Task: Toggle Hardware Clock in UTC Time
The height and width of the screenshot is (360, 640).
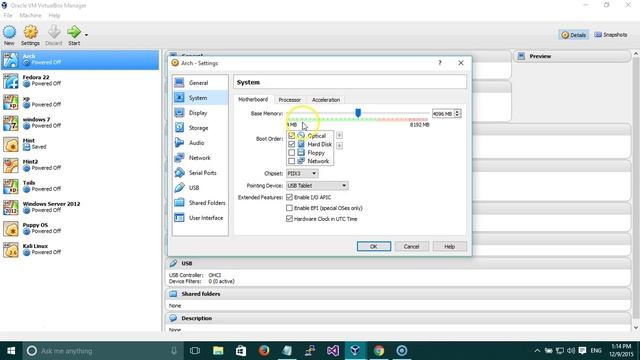Action: pyautogui.click(x=289, y=219)
